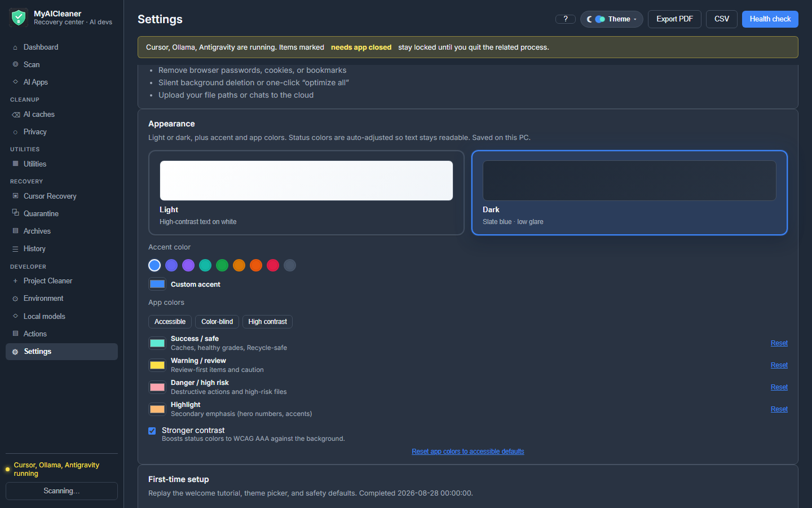The image size is (812, 508).
Task: Pick the blue accent color swatch
Action: 155,265
